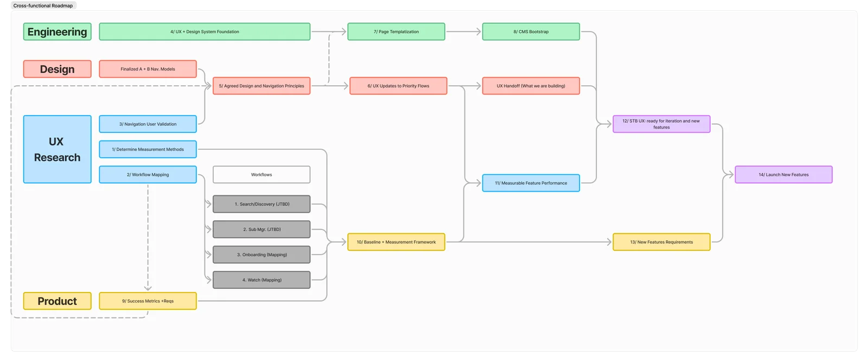Select '2. Sub Mgr. (JTBD)' gray node

[x=261, y=229]
